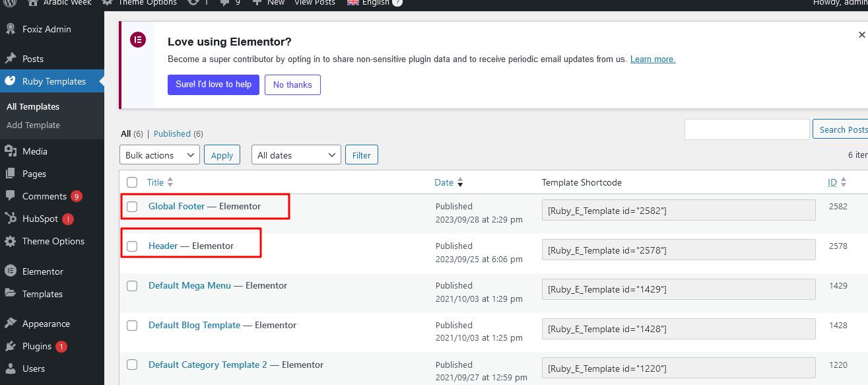This screenshot has height=385, width=868.
Task: Click Arabic Week site name
Action: click(x=67, y=3)
